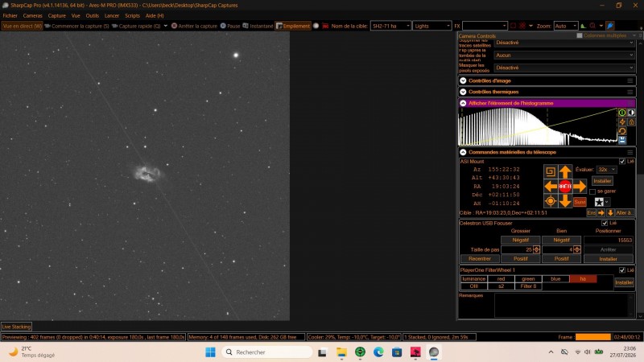Image resolution: width=644 pixels, height=362 pixels.
Task: Select the OIII filter button
Action: (x=473, y=286)
